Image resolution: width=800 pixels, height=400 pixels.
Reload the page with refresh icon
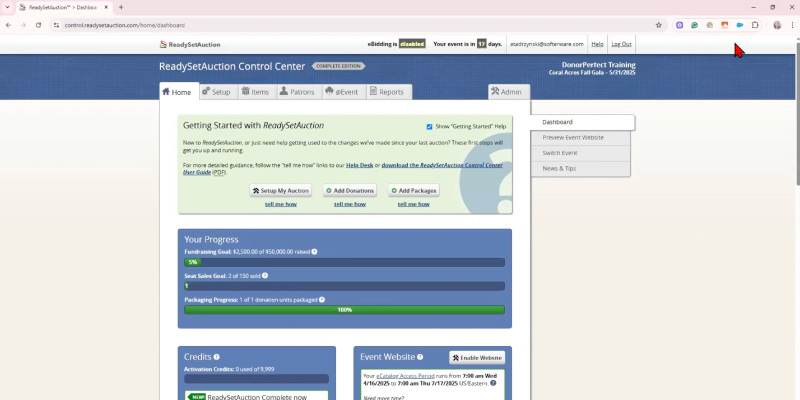38,25
